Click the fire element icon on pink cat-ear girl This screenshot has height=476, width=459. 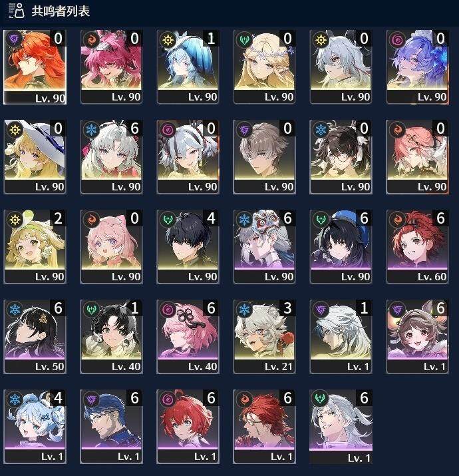pyautogui.click(x=91, y=220)
